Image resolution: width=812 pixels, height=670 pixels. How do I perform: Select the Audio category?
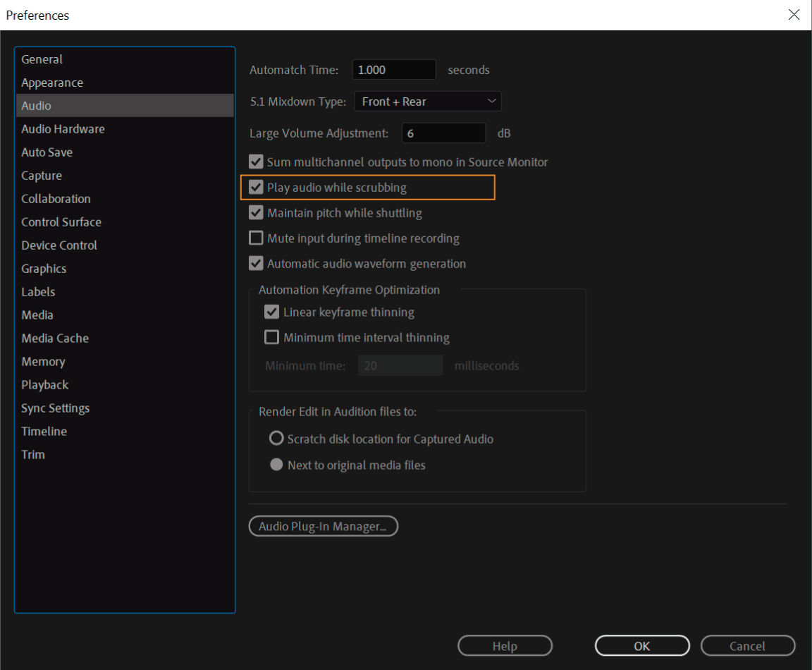tap(125, 106)
